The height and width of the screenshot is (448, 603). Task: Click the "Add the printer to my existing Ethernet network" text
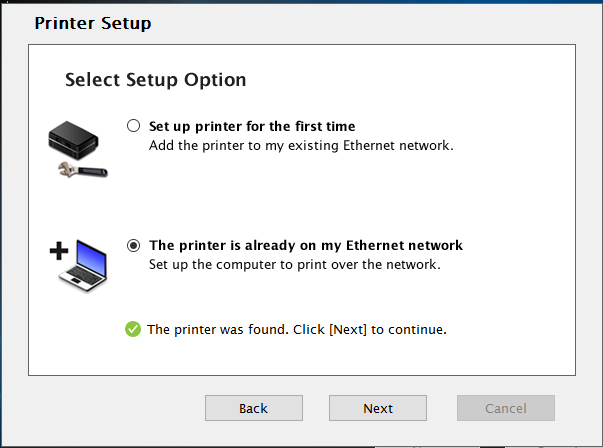click(301, 146)
